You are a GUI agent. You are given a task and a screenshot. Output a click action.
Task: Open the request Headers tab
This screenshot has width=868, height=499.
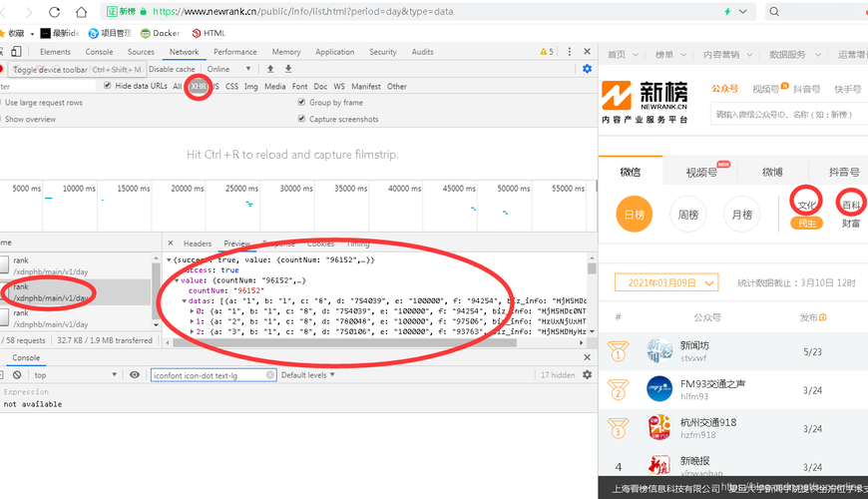point(198,244)
